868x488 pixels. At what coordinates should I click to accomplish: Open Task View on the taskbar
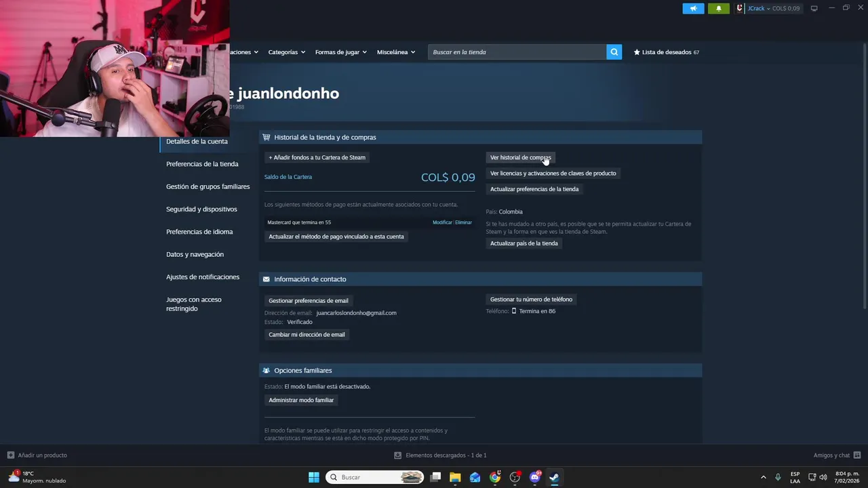[x=436, y=477]
